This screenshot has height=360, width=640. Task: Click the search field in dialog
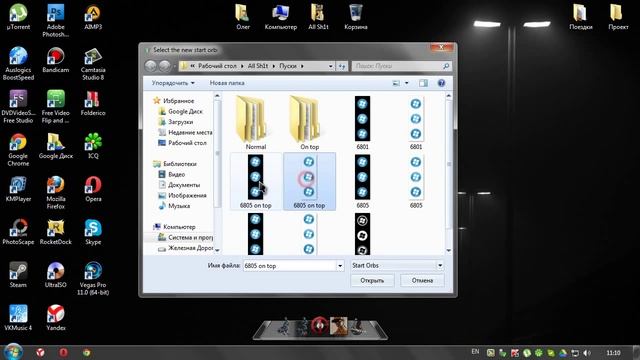tap(401, 66)
